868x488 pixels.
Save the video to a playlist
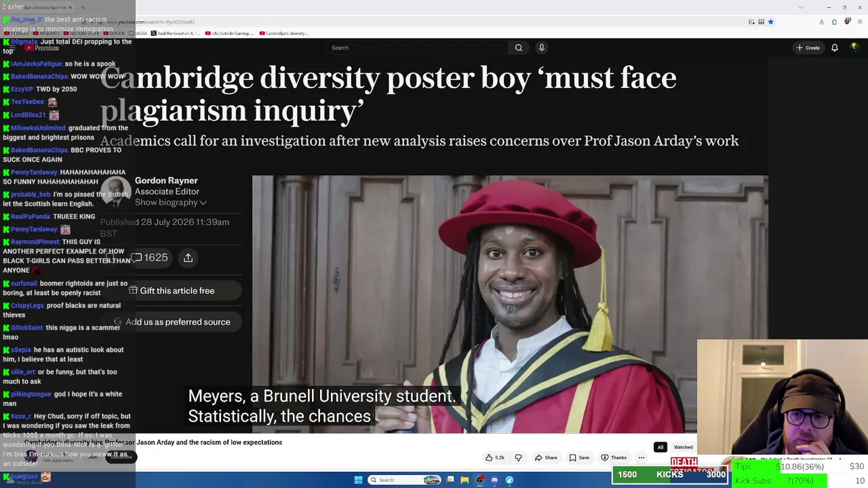[579, 457]
